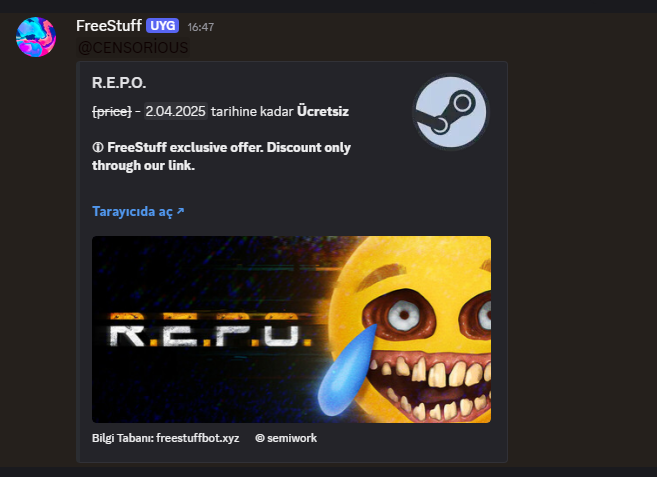Click the copyright symbol before semiwork

[x=260, y=438]
